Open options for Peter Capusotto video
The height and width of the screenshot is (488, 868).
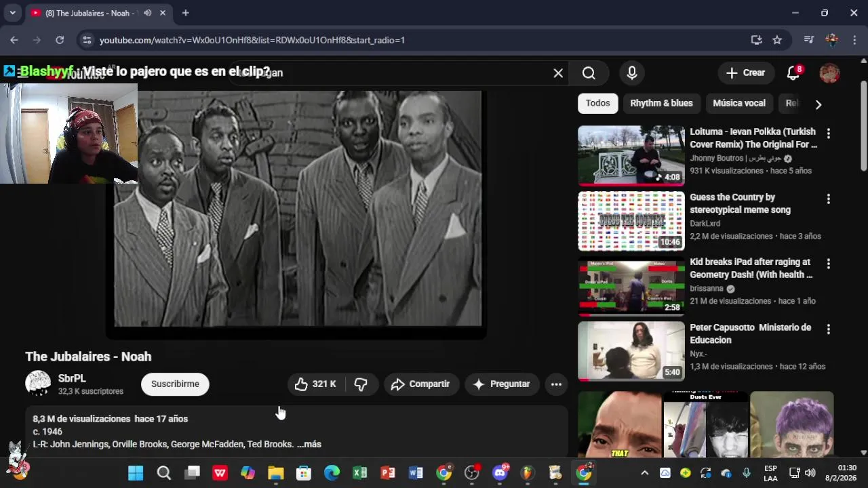[828, 329]
